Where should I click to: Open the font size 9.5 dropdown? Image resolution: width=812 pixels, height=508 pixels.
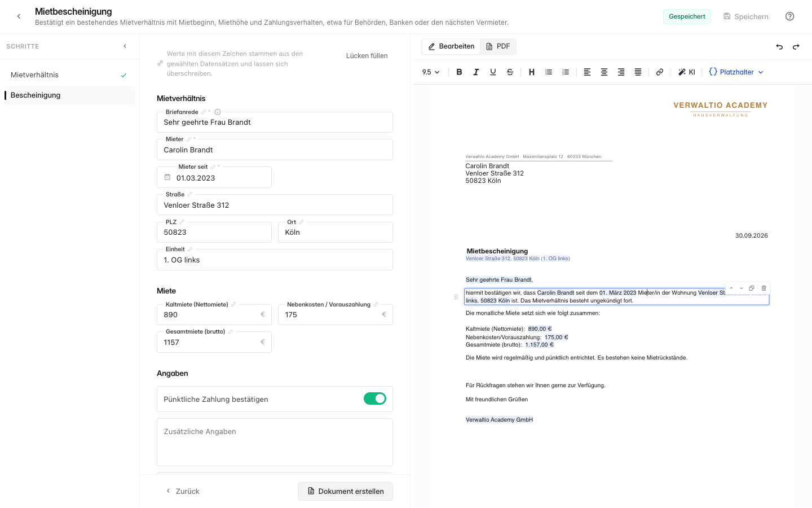(431, 72)
